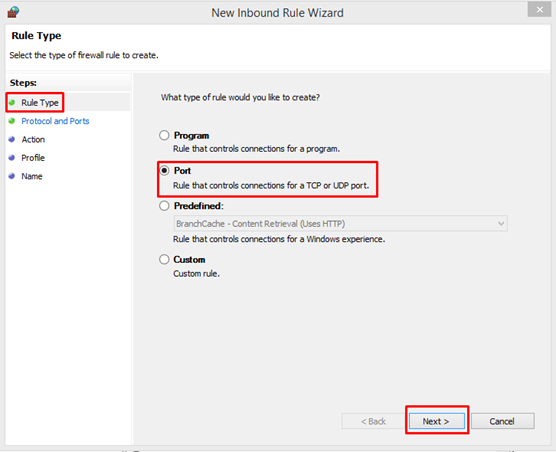Select the Program radio button

pyautogui.click(x=164, y=135)
